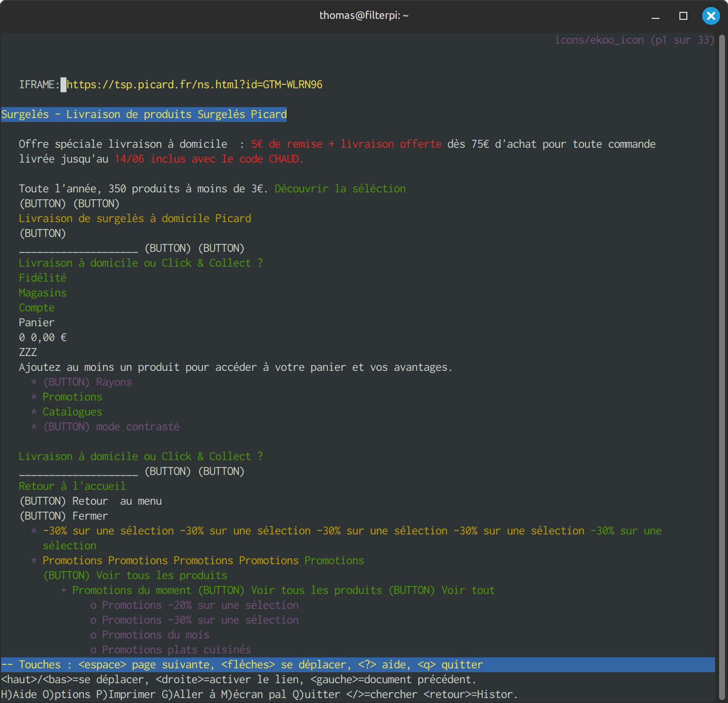Activate '(BUTTON) mode contrasté'
Image resolution: width=728 pixels, height=703 pixels.
point(111,427)
